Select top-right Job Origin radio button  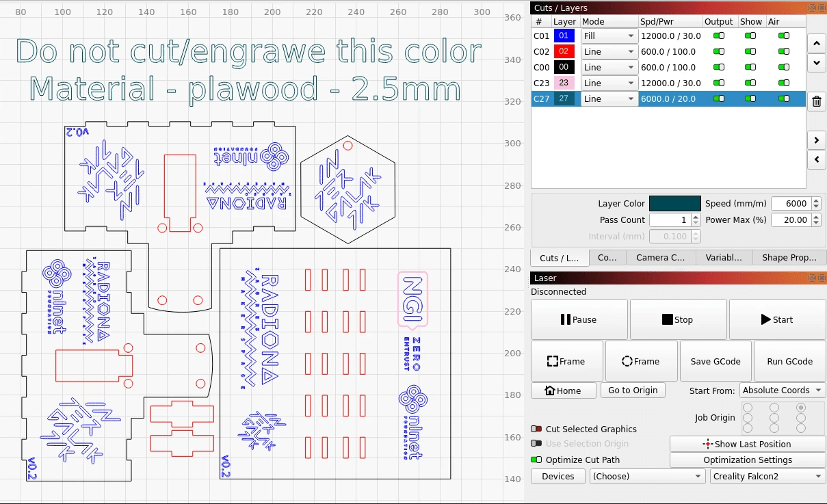point(801,407)
